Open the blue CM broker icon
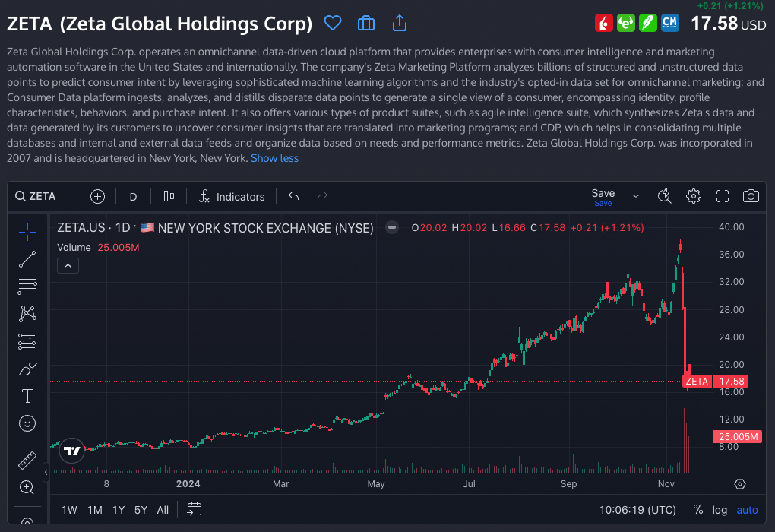This screenshot has height=532, width=775. pyautogui.click(x=669, y=23)
